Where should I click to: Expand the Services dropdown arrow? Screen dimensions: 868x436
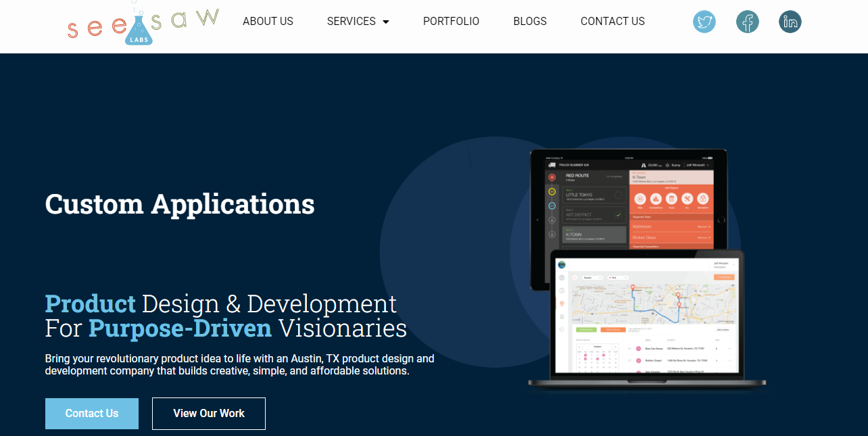(386, 22)
